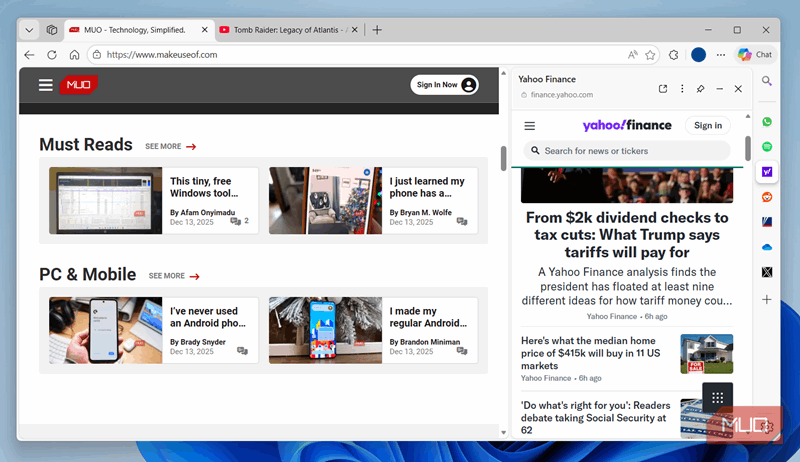Open the sidebar panel's three-dot menu
Image resolution: width=800 pixels, height=462 pixels.
click(x=682, y=89)
